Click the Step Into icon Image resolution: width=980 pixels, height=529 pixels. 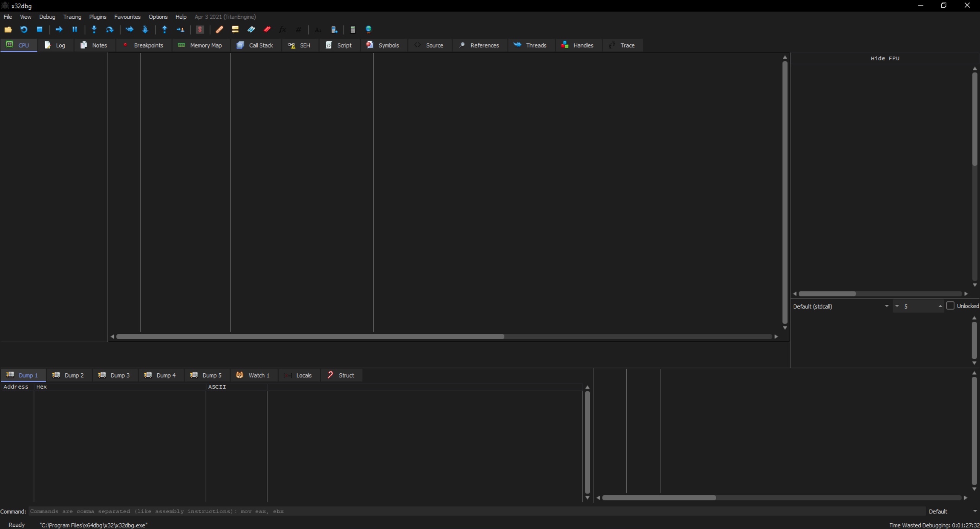pos(94,29)
